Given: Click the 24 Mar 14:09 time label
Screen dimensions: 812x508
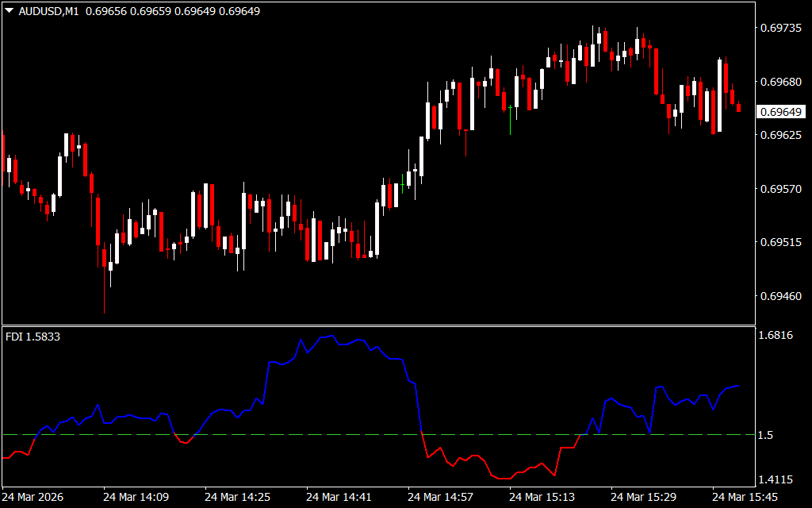Looking at the screenshot, I should coord(135,497).
